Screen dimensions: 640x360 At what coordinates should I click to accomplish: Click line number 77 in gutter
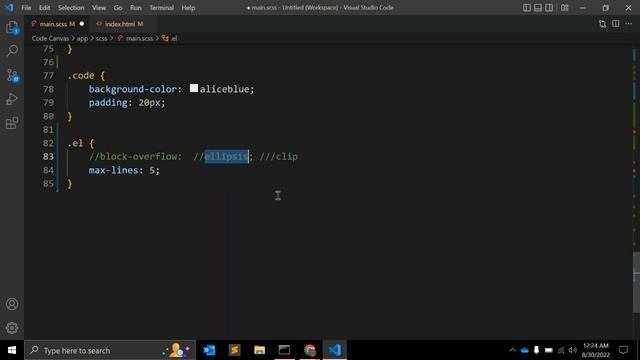[48, 76]
